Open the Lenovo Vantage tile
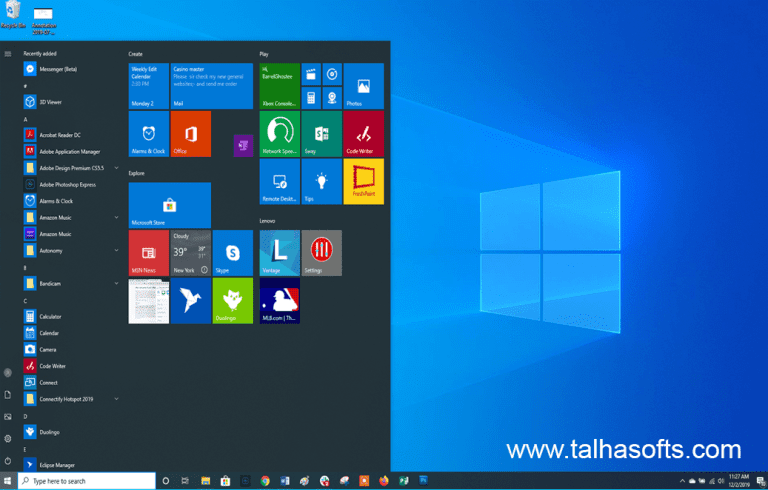Image resolution: width=768 pixels, height=490 pixels. click(280, 253)
